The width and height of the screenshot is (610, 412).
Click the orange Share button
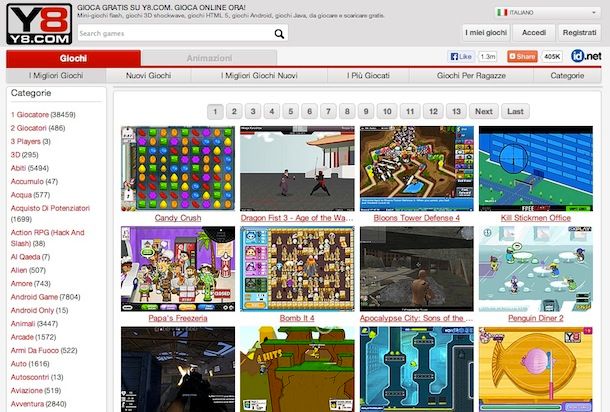pyautogui.click(x=522, y=57)
